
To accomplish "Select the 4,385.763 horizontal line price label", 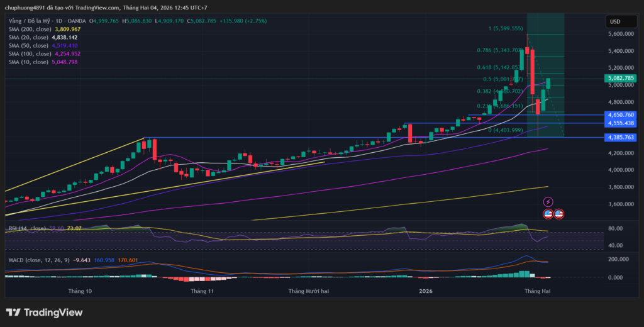I will tap(620, 137).
